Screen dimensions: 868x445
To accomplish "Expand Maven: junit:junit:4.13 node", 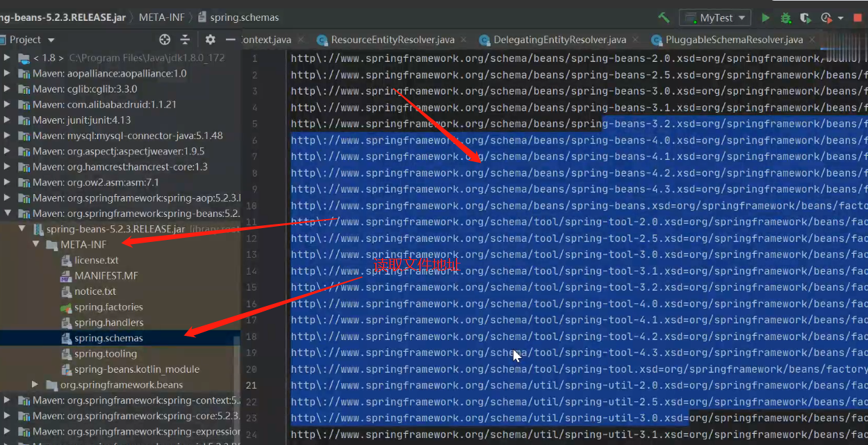I will click(7, 120).
